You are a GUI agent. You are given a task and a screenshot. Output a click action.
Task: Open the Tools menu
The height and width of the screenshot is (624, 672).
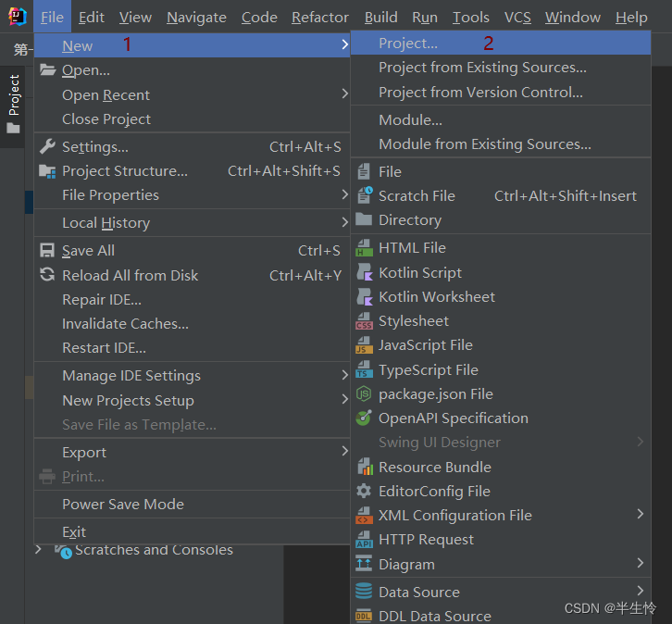tap(471, 18)
